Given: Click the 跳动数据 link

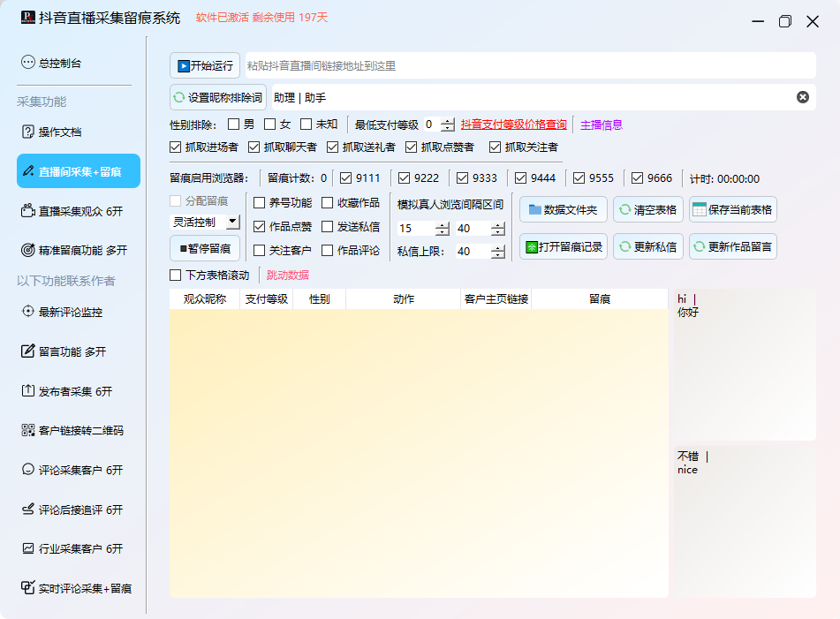Looking at the screenshot, I should (x=288, y=276).
